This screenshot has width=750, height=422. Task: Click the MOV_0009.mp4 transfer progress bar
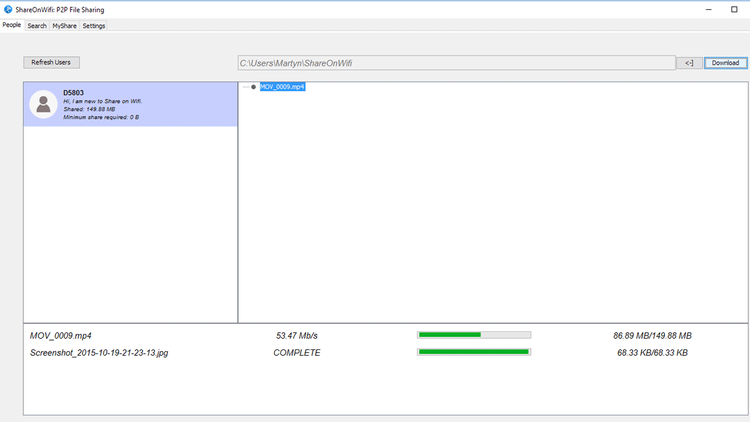473,335
